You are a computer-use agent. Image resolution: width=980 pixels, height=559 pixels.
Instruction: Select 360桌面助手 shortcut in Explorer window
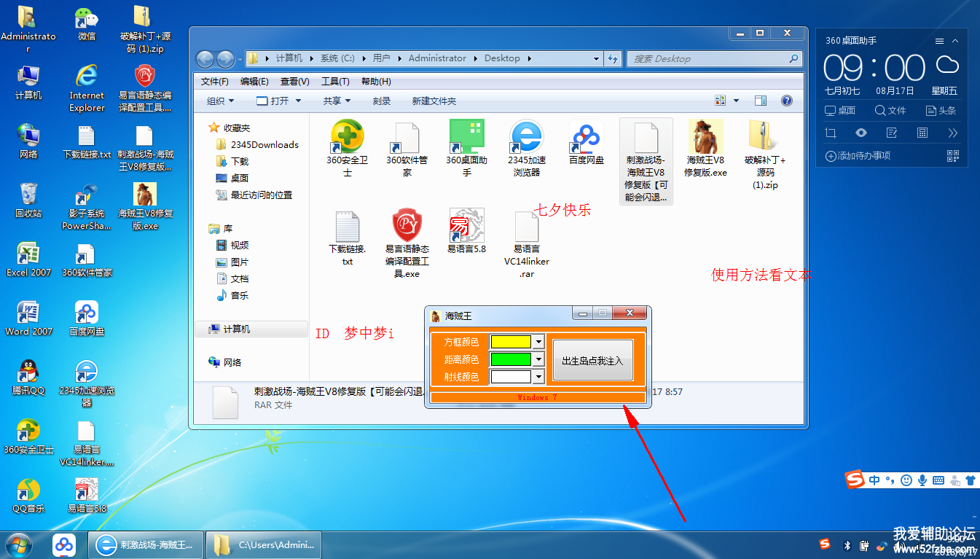click(467, 149)
